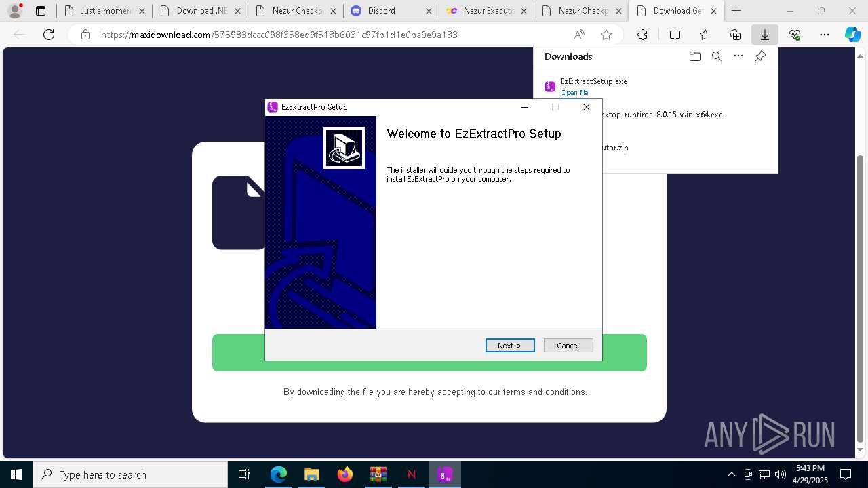868x488 pixels.
Task: Open browser Extensions icon
Action: [x=642, y=35]
